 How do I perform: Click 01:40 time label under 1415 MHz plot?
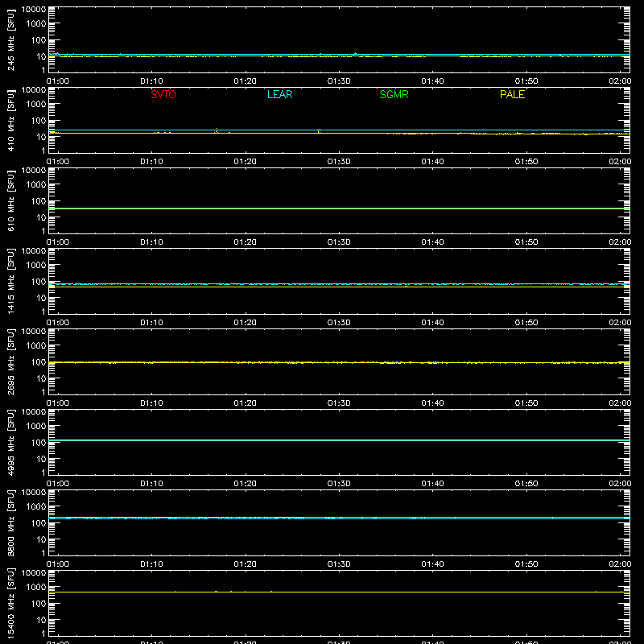tap(432, 323)
